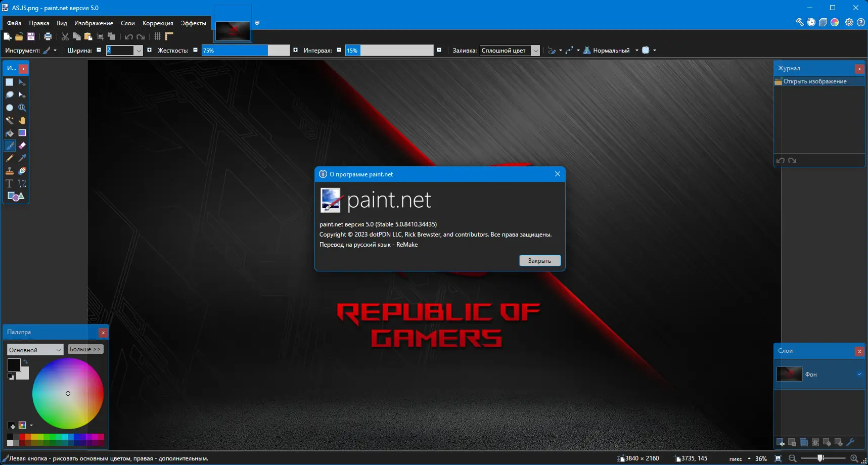Select the Magic Wand tool

(9, 120)
